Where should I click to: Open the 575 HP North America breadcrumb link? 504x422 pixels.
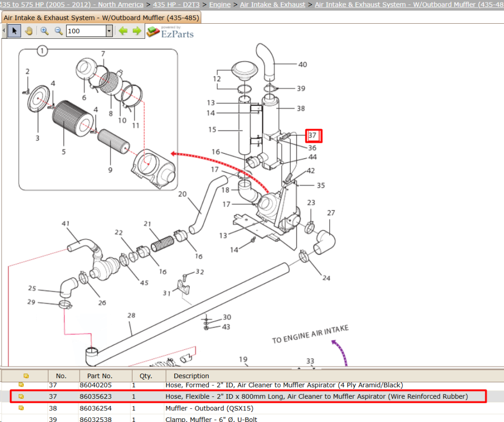click(x=72, y=5)
